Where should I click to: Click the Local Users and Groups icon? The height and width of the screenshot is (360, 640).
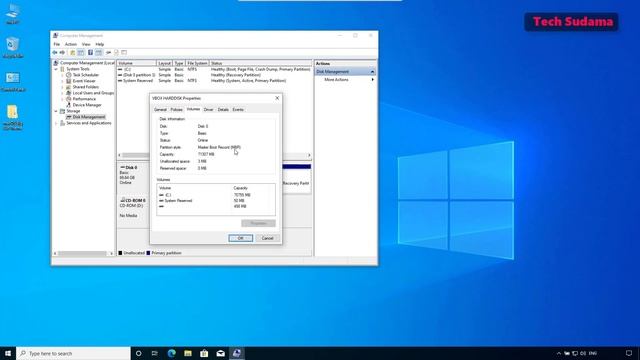pyautogui.click(x=69, y=93)
